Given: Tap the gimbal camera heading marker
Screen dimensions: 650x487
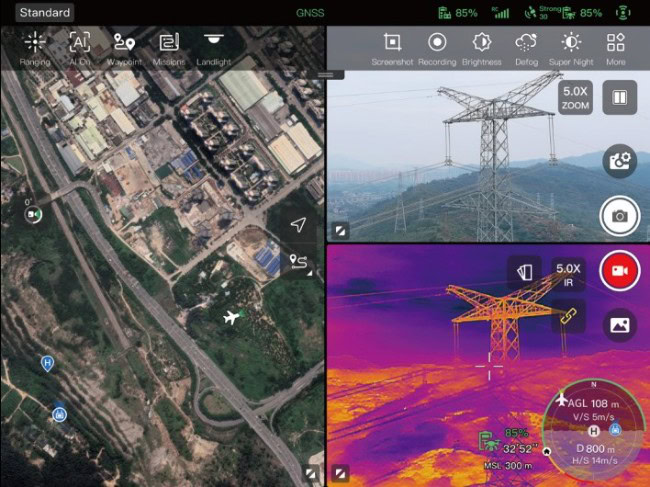Looking at the screenshot, I should click(33, 214).
